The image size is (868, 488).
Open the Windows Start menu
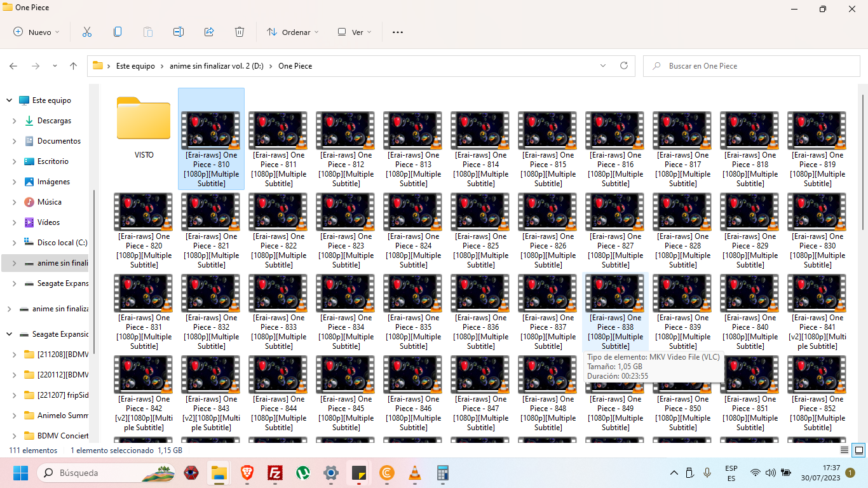(21, 473)
